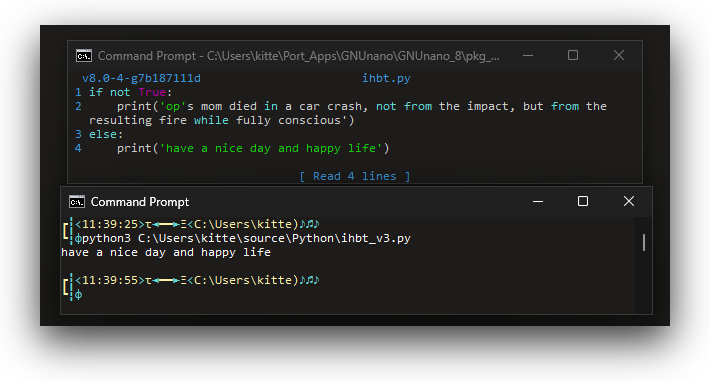Click the cmd icon in the nano window title bar
Viewport: 710px width, 381px height.
pyautogui.click(x=84, y=56)
